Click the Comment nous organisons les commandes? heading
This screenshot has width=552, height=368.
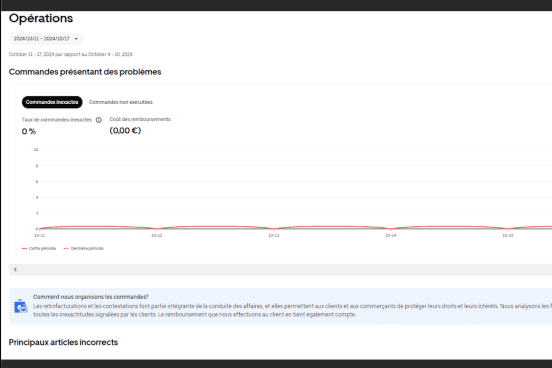91,297
